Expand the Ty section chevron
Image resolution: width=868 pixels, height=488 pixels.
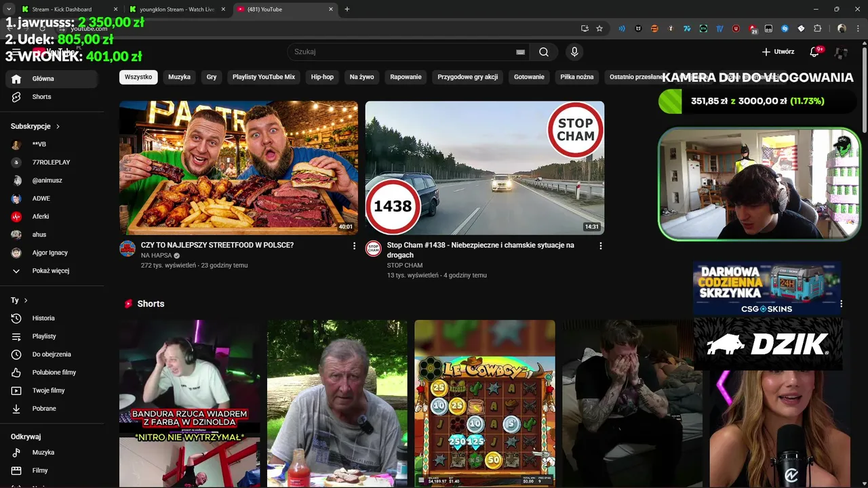click(26, 300)
